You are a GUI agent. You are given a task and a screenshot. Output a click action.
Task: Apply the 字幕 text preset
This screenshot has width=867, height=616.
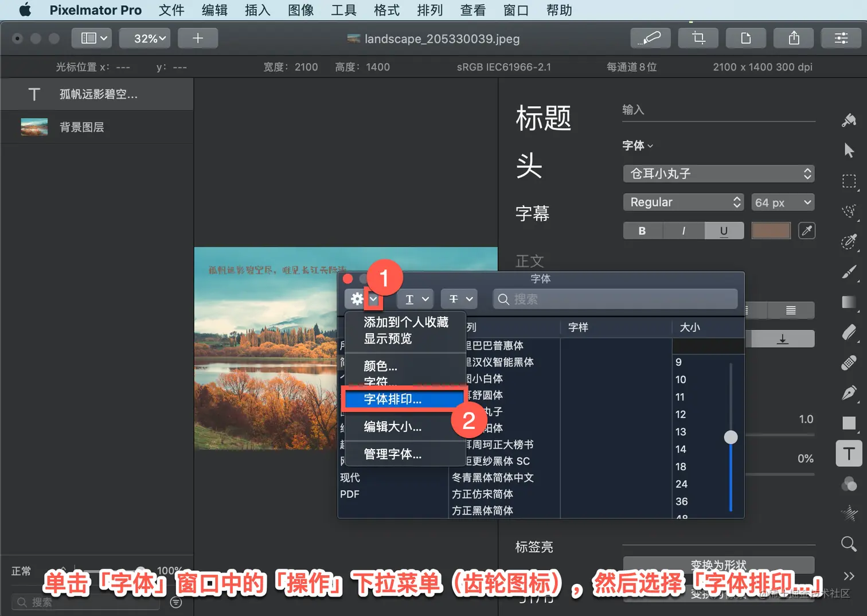click(x=532, y=213)
